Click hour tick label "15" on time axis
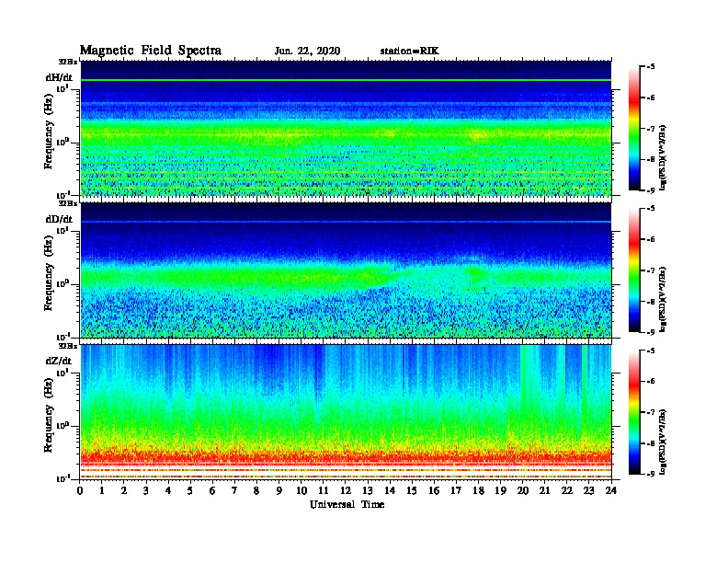Viewport: 728px width, 563px height. 412,490
